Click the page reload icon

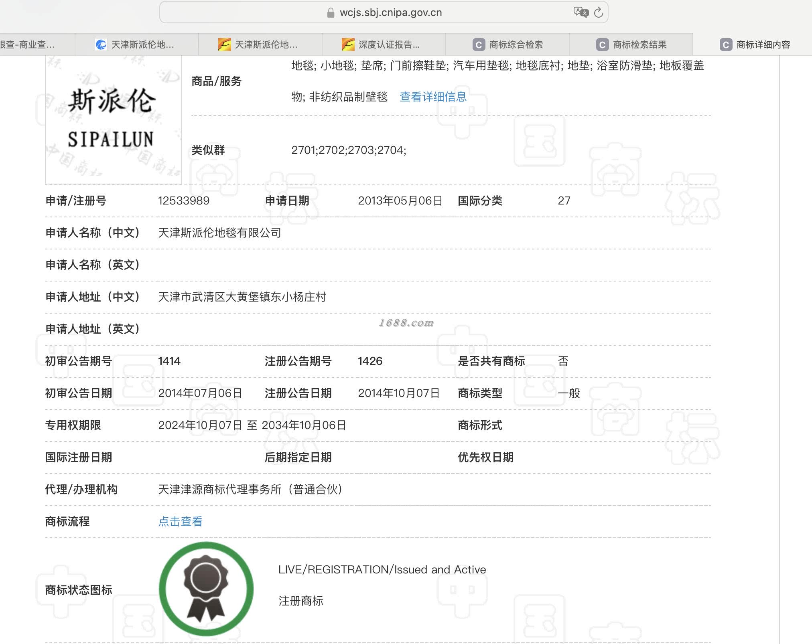click(x=598, y=13)
